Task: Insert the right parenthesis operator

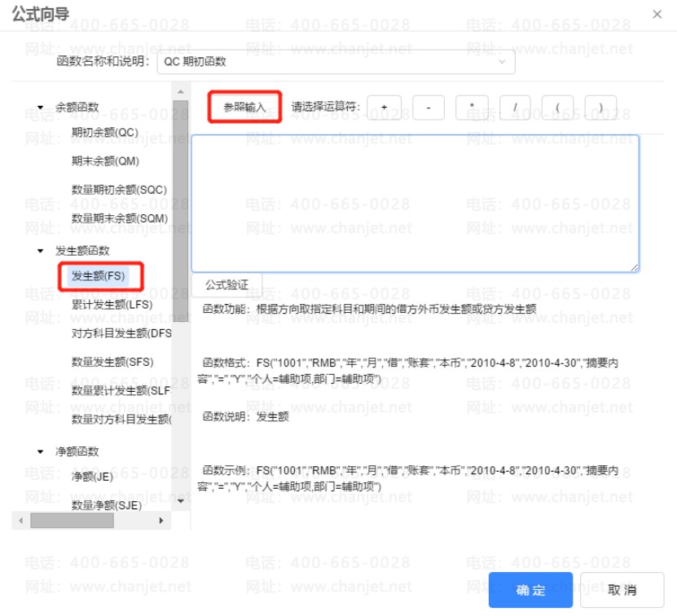Action: point(600,107)
